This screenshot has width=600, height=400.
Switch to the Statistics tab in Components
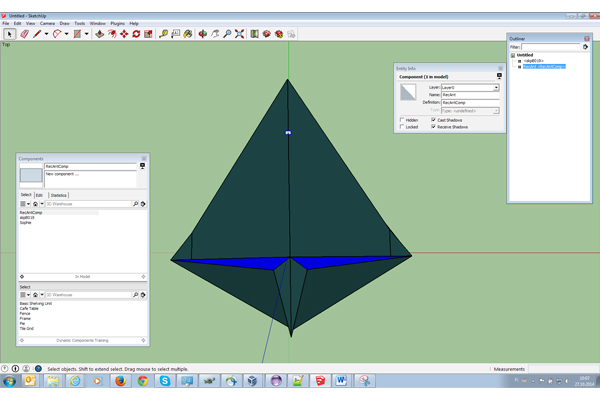click(59, 195)
